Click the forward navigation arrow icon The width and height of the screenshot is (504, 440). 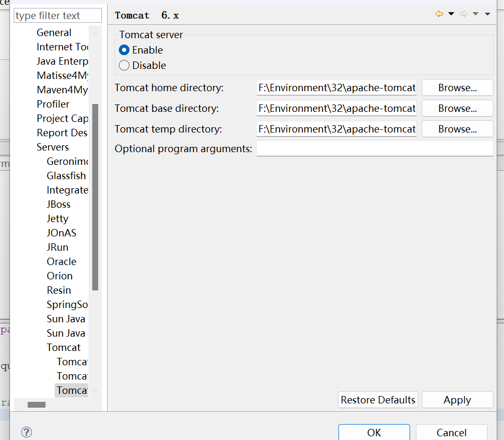(x=464, y=14)
